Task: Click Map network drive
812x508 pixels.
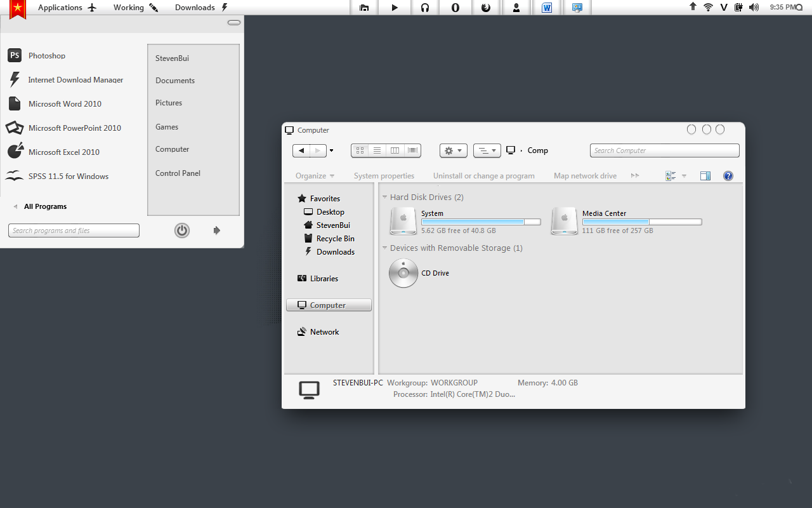Action: tap(585, 176)
